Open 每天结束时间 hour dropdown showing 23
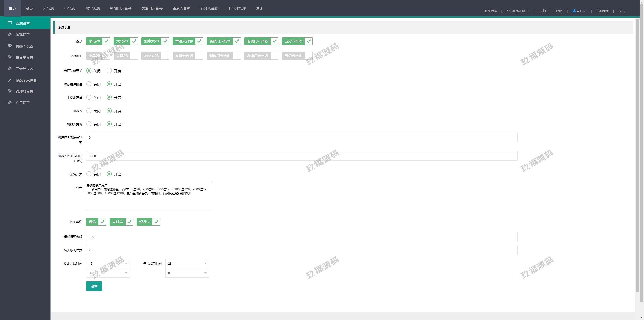 pyautogui.click(x=187, y=263)
